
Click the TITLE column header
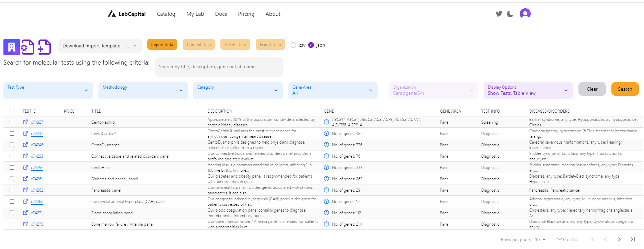click(96, 111)
